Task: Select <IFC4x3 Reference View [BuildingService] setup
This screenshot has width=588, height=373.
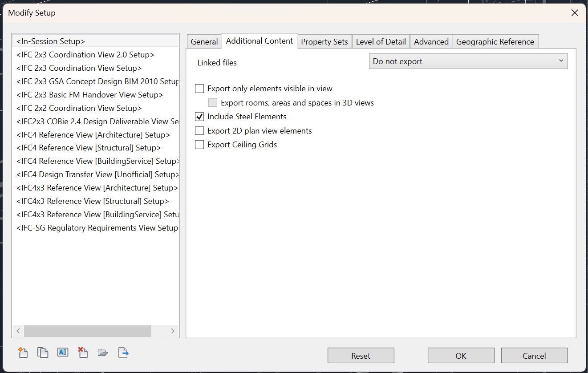Action: pos(96,215)
